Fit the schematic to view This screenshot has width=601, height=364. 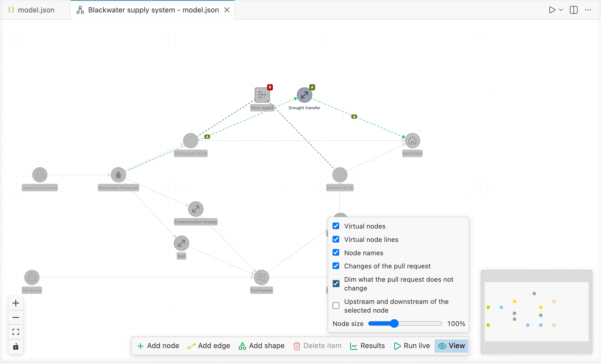click(16, 332)
